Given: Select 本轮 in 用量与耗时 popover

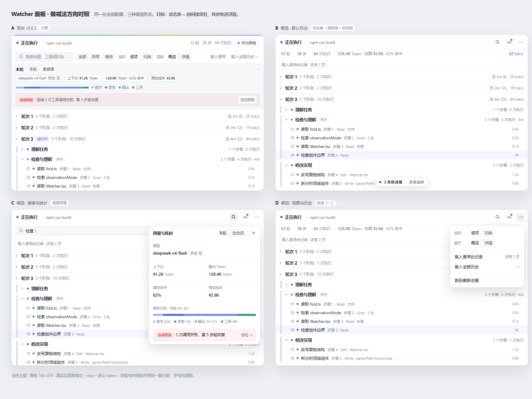Looking at the screenshot, I should pos(223,233).
